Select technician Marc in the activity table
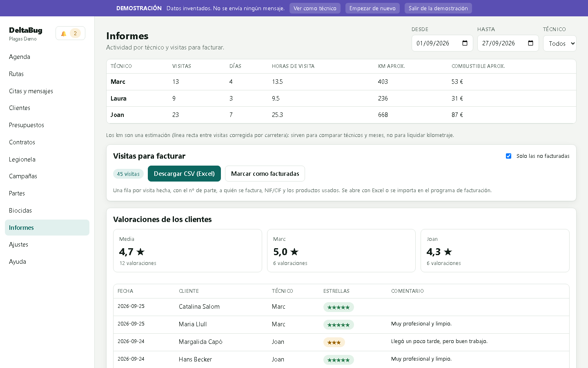588x368 pixels. [x=118, y=82]
